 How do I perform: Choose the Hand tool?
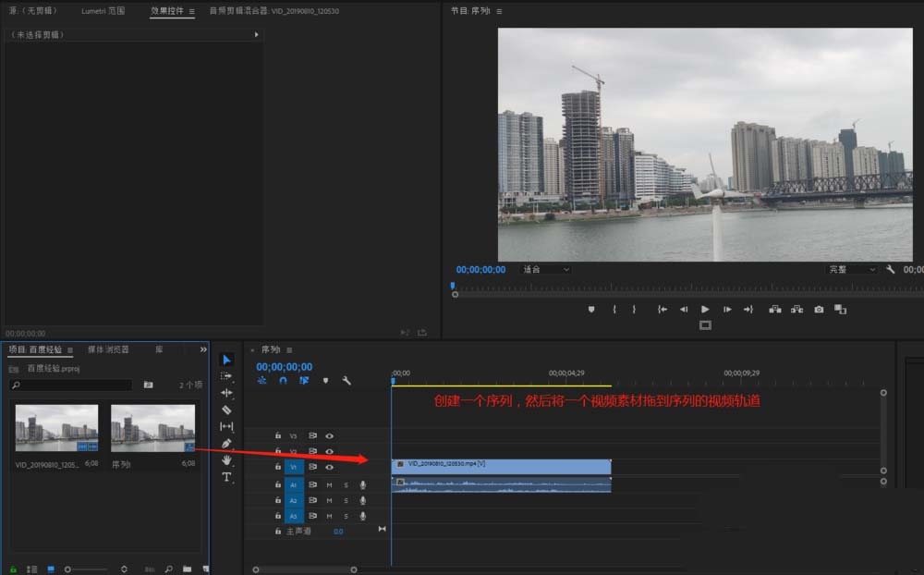pos(227,459)
